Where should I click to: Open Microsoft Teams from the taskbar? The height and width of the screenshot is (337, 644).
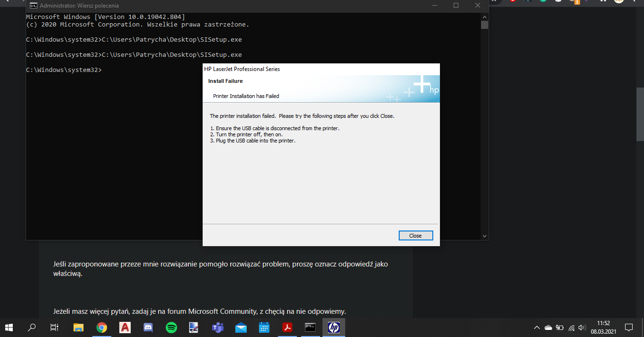coord(218,327)
